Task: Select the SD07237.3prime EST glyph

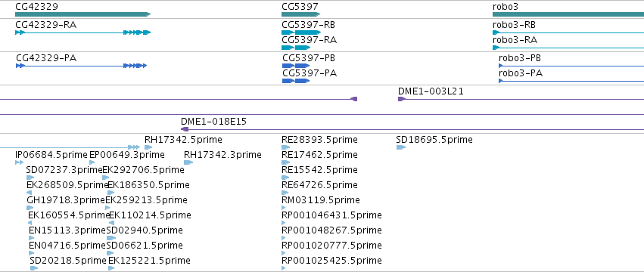Action: (x=30, y=178)
